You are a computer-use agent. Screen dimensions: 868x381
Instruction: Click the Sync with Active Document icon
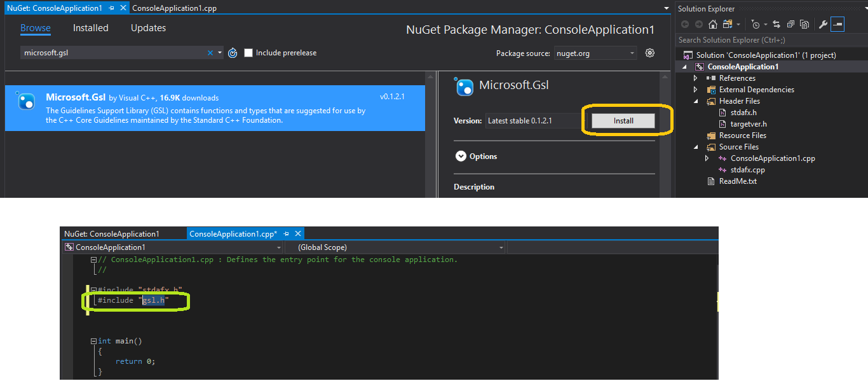click(x=776, y=24)
